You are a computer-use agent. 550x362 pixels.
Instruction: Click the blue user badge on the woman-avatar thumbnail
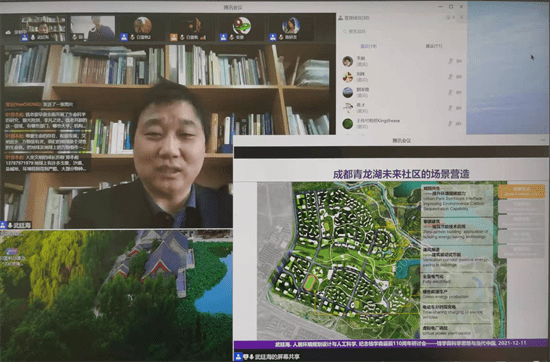(x=273, y=37)
